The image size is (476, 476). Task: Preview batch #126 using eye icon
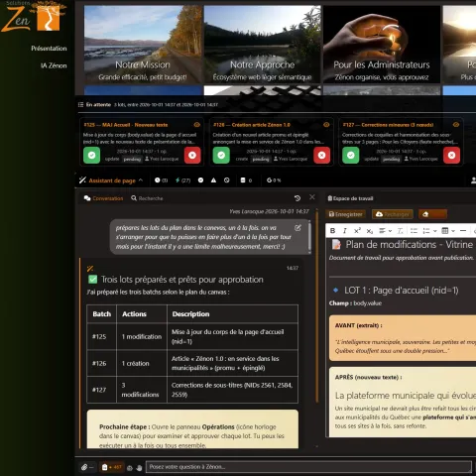(x=326, y=125)
